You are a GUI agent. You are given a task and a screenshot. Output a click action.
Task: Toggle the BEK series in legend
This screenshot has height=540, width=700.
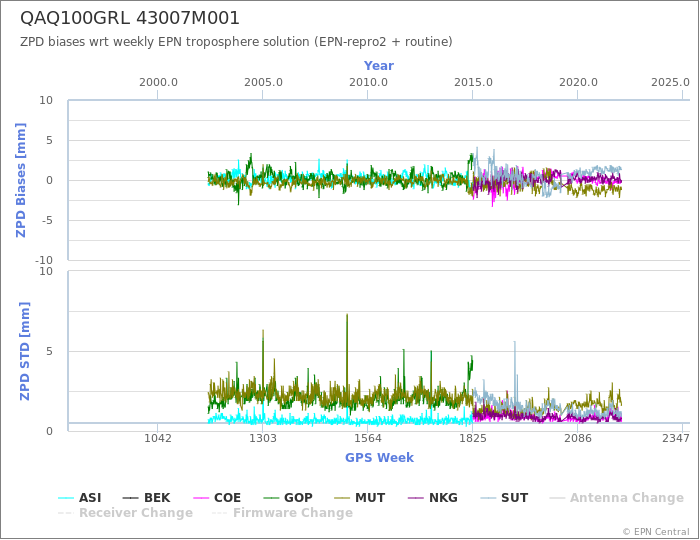[146, 498]
